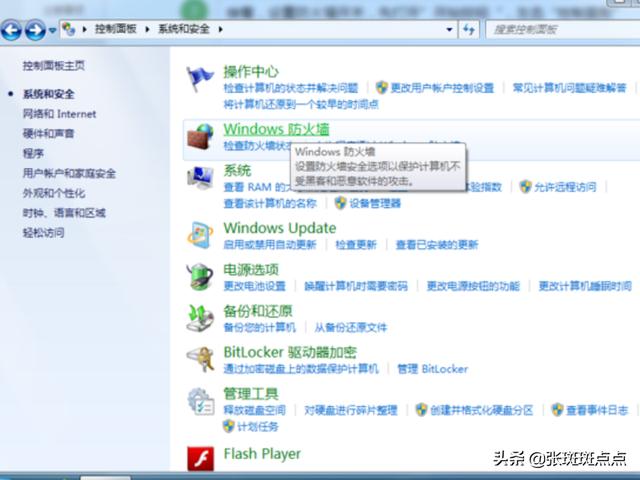
Task: Click shield icon beside 计划任务
Action: click(x=229, y=426)
